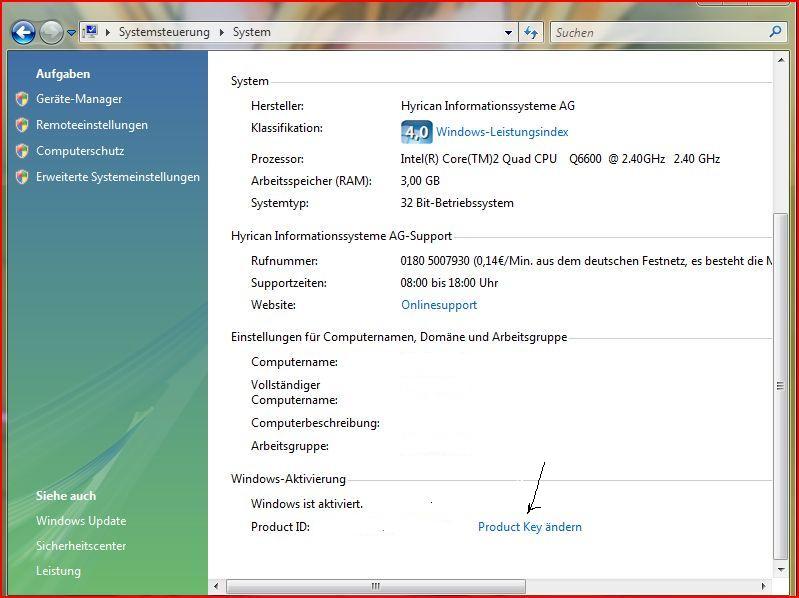Click the shield icon beside Remoteeinstellungen

[x=22, y=125]
